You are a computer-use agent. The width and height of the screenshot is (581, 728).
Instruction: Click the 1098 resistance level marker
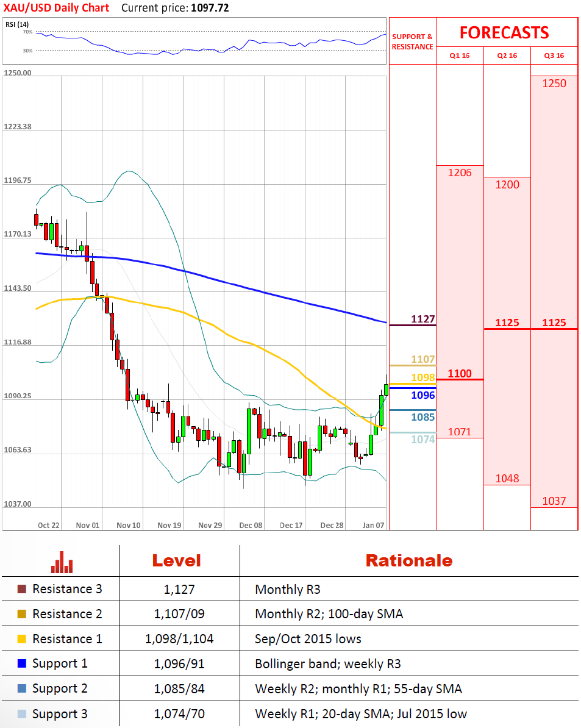click(x=422, y=377)
